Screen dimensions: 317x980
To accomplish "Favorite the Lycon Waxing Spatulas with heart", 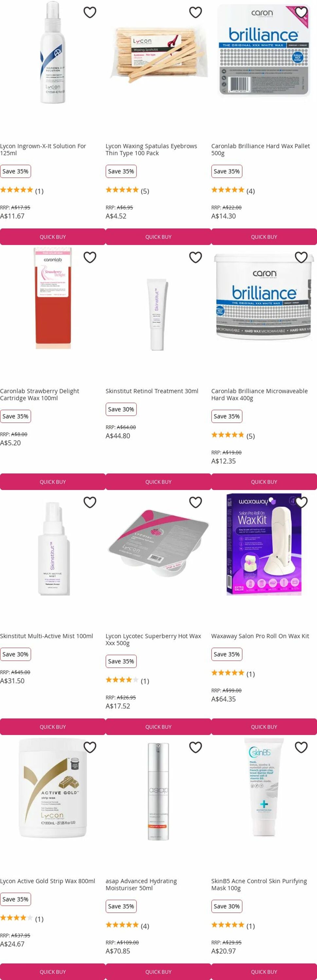I will click(x=195, y=12).
